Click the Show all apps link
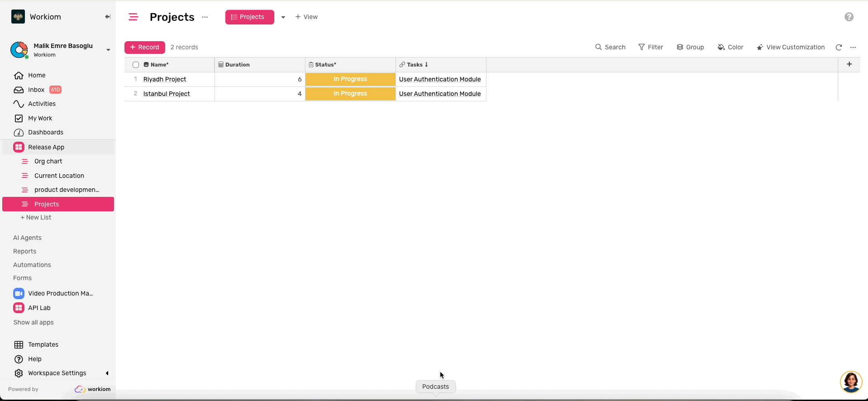The height and width of the screenshot is (401, 868). click(33, 322)
